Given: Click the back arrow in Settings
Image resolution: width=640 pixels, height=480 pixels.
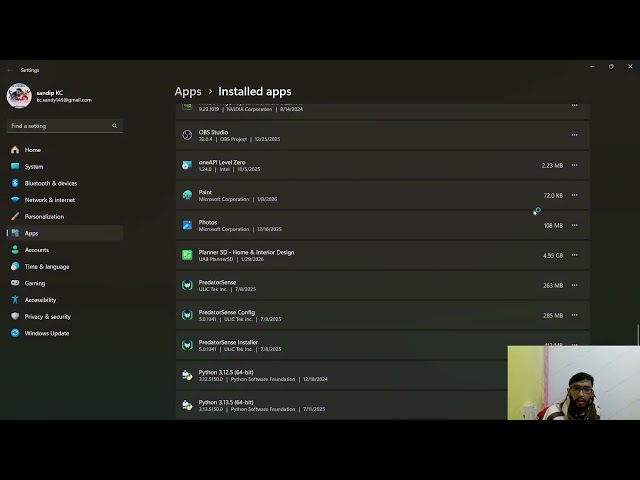Looking at the screenshot, I should [10, 70].
